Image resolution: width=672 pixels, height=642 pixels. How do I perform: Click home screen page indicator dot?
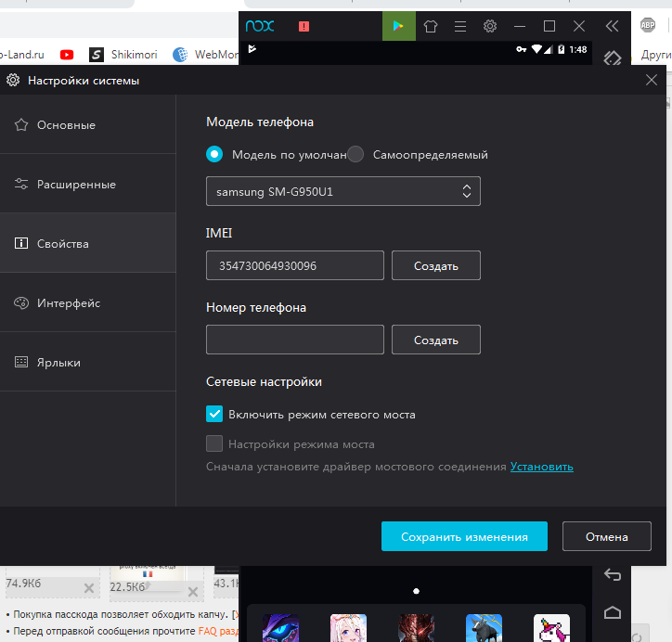point(416,591)
